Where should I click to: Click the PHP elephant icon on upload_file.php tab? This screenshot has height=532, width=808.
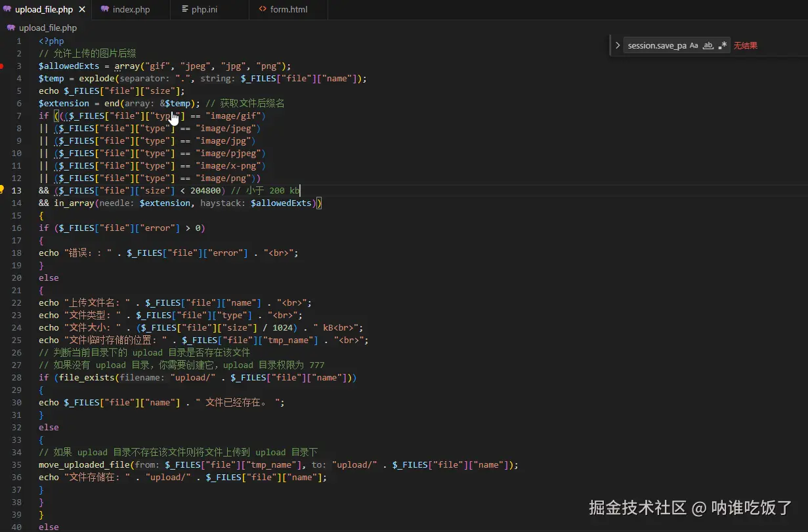point(7,9)
